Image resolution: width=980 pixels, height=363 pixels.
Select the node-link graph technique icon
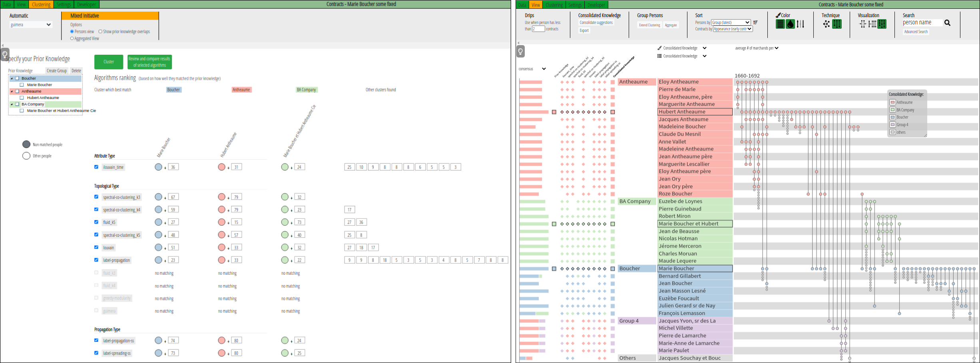point(826,24)
